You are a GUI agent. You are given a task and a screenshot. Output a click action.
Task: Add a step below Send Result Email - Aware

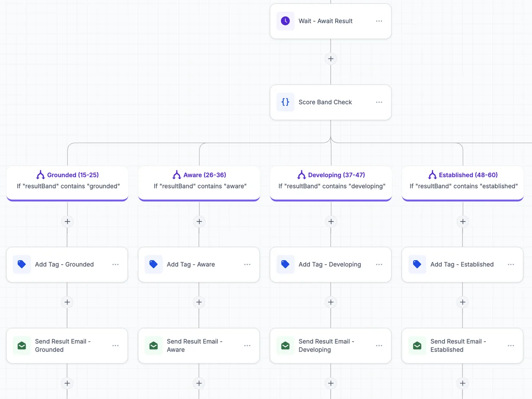(199, 383)
